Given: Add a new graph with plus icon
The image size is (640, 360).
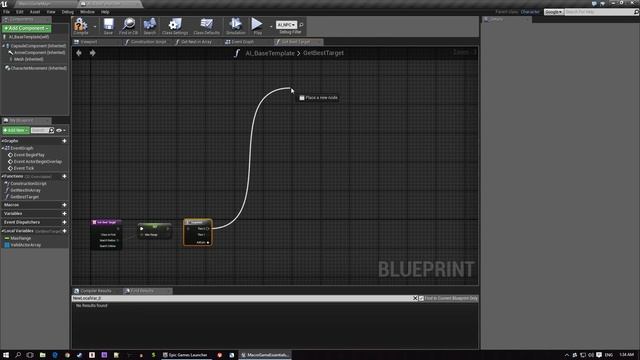Looking at the screenshot, I should point(64,141).
